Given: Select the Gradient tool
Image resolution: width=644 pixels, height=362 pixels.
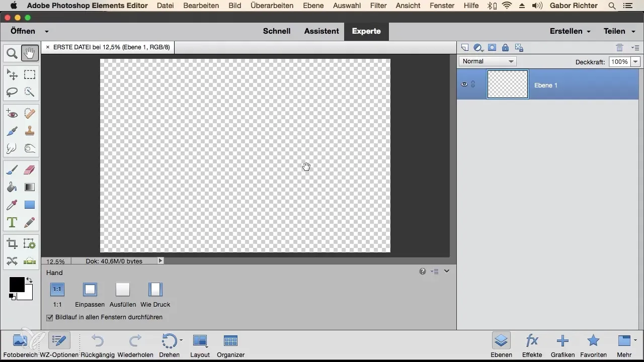Looking at the screenshot, I should pos(30,188).
